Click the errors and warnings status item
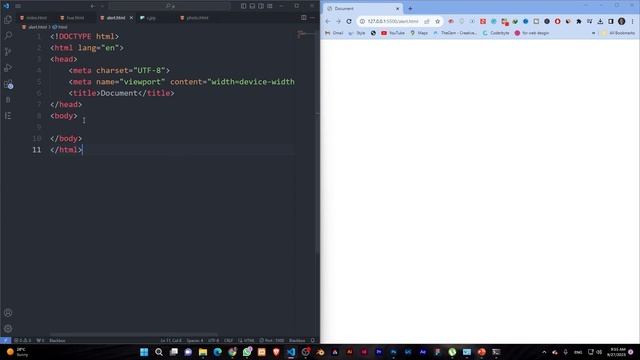Screen dimensions: 640x360 coord(23,340)
